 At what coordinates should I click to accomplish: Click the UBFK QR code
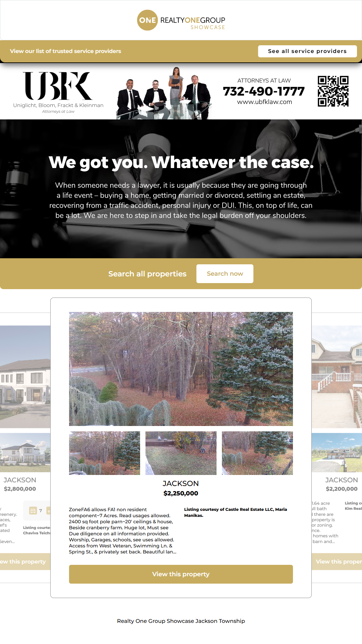pyautogui.click(x=333, y=91)
